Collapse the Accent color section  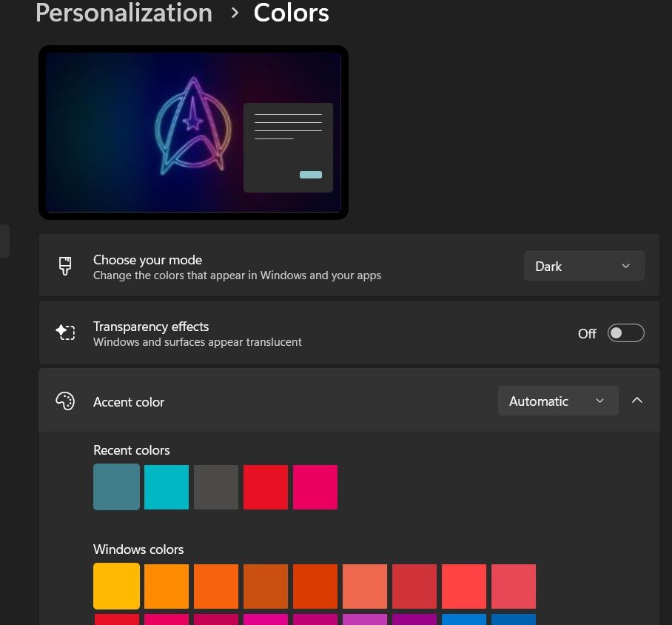[x=637, y=400]
